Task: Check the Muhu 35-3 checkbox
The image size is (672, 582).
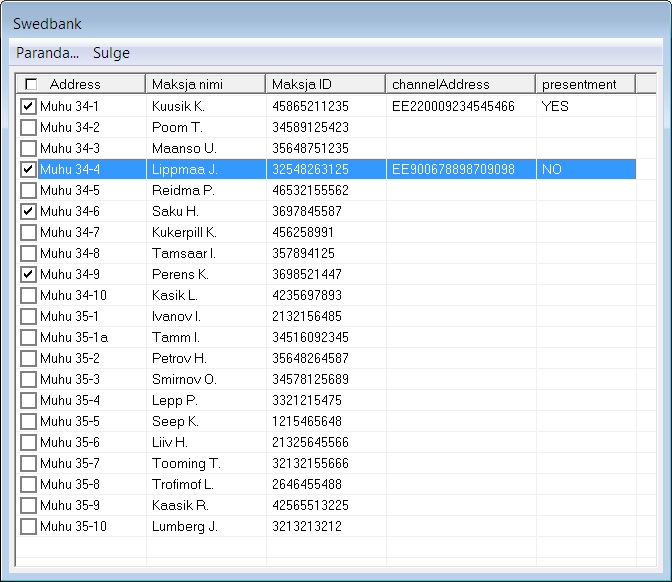Action: pos(28,379)
